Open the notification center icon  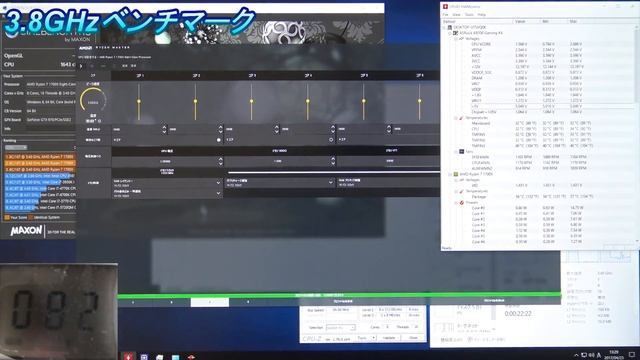click(632, 355)
